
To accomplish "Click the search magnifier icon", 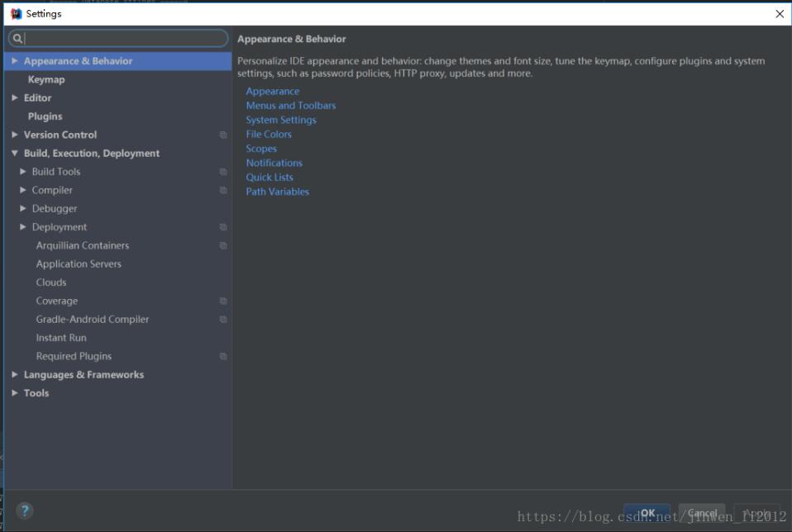I will click(x=17, y=39).
